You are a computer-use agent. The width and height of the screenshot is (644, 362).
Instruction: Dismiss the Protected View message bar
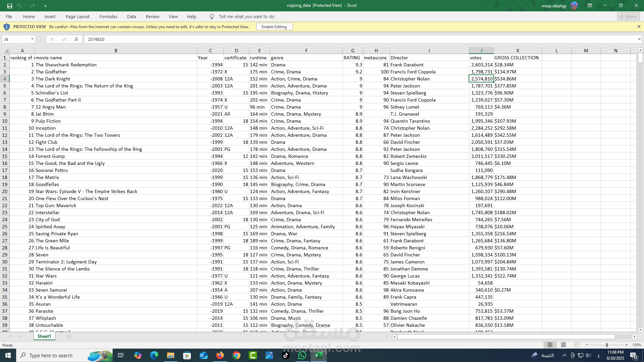pyautogui.click(x=639, y=26)
